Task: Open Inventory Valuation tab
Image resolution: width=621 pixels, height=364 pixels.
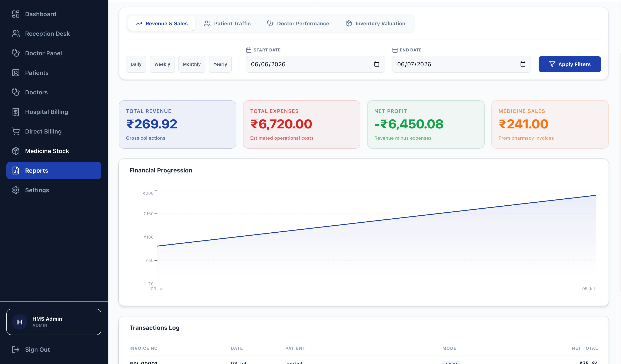Action: pos(375,23)
